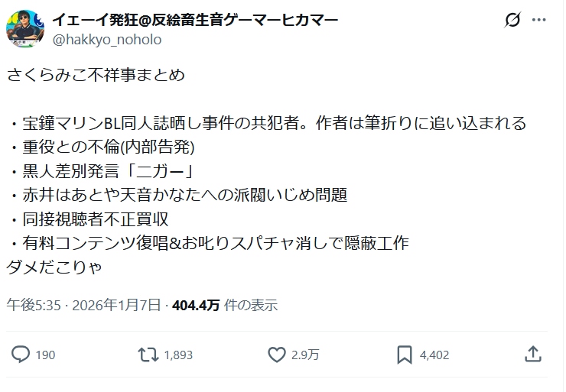Screen dimensions: 566x392
Task: Click the final line ダメだこりゃ
Action: (x=54, y=267)
